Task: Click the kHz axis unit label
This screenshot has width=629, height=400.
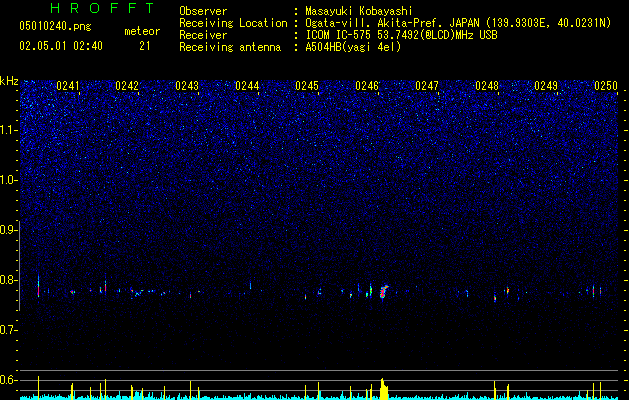Action: click(9, 81)
